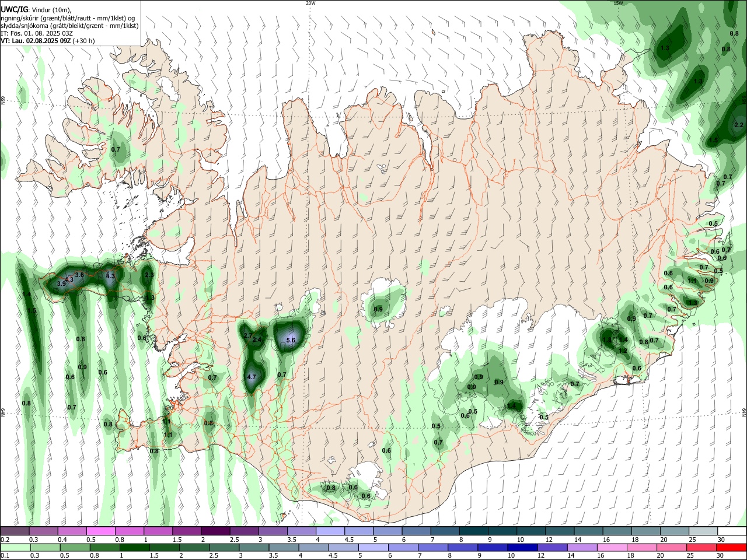Click the darkest purple swatch in upper legend
747x560 pixels.
[215, 531]
